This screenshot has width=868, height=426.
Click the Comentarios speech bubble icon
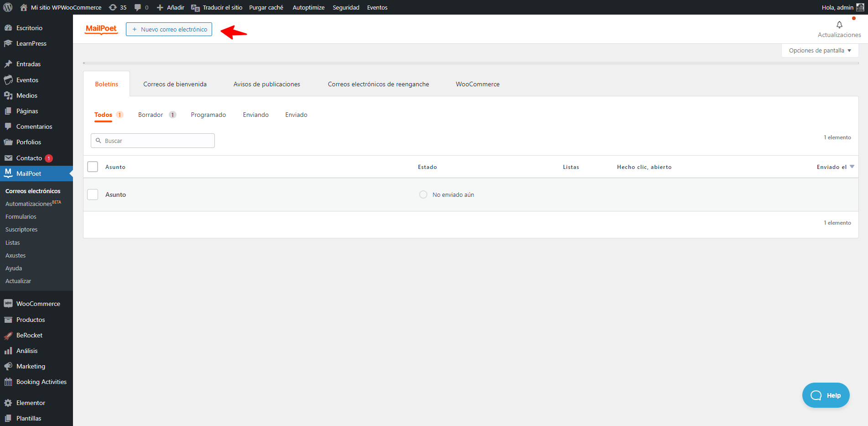tap(8, 126)
